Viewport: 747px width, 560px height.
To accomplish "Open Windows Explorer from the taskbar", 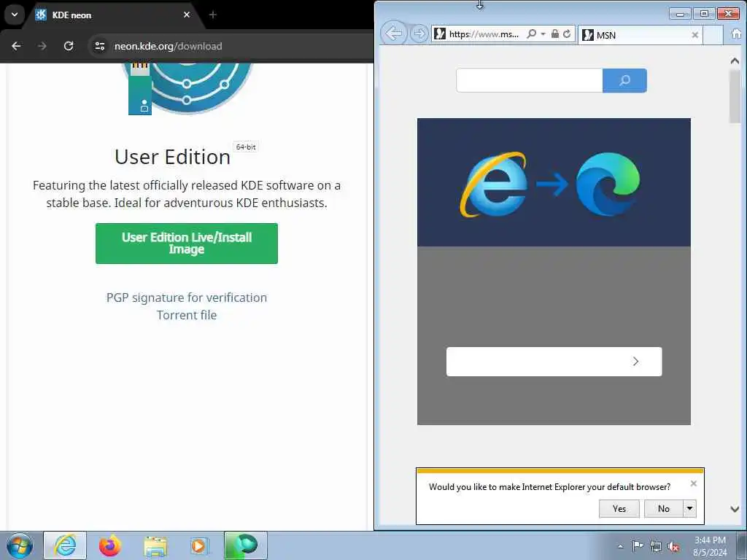I will pyautogui.click(x=155, y=546).
